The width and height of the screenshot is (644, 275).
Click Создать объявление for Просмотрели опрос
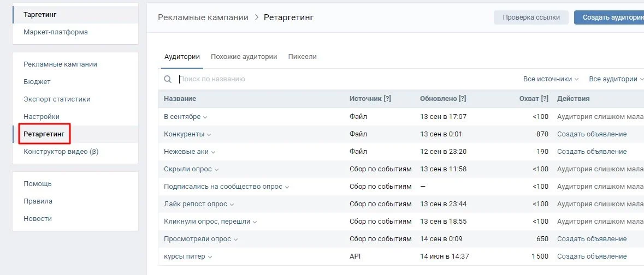click(x=592, y=239)
